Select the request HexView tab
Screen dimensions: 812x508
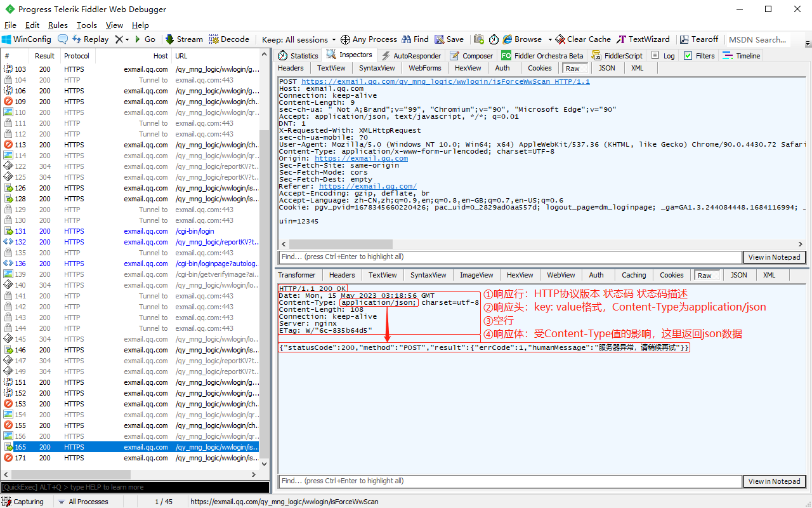tap(468, 68)
